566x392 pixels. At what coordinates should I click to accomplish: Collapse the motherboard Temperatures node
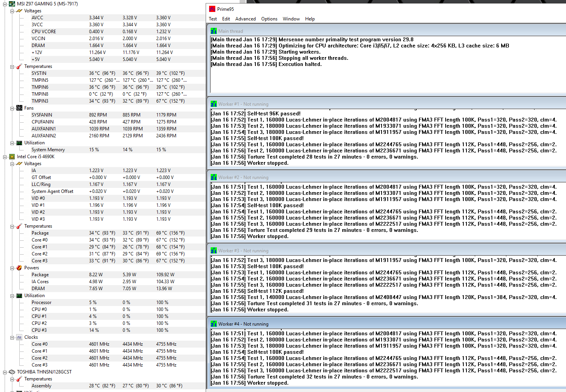click(12, 66)
